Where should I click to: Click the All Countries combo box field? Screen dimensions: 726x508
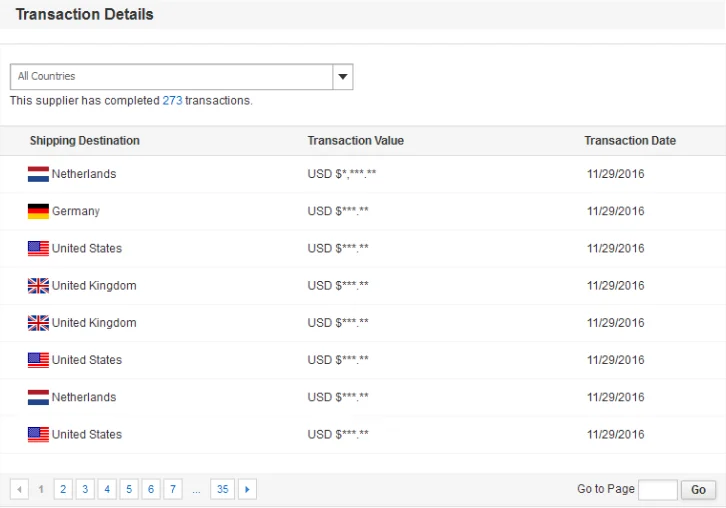pos(170,77)
